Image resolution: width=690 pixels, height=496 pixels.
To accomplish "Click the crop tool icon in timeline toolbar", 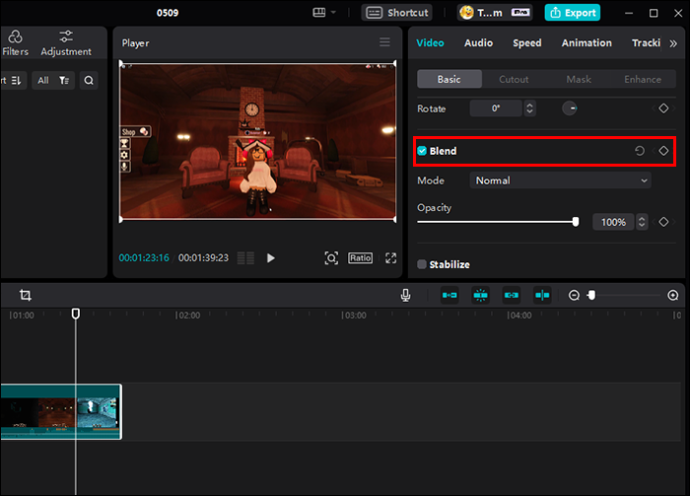I will (25, 295).
